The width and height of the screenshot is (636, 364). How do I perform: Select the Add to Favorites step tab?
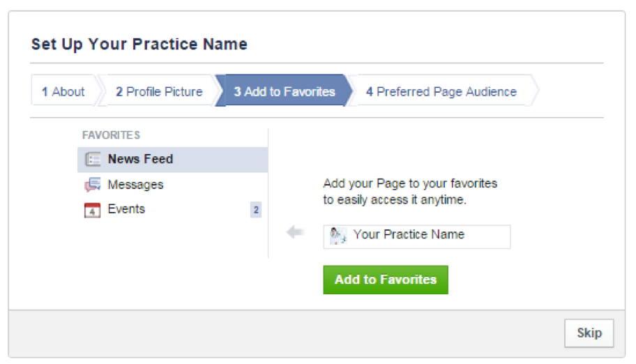[x=285, y=91]
